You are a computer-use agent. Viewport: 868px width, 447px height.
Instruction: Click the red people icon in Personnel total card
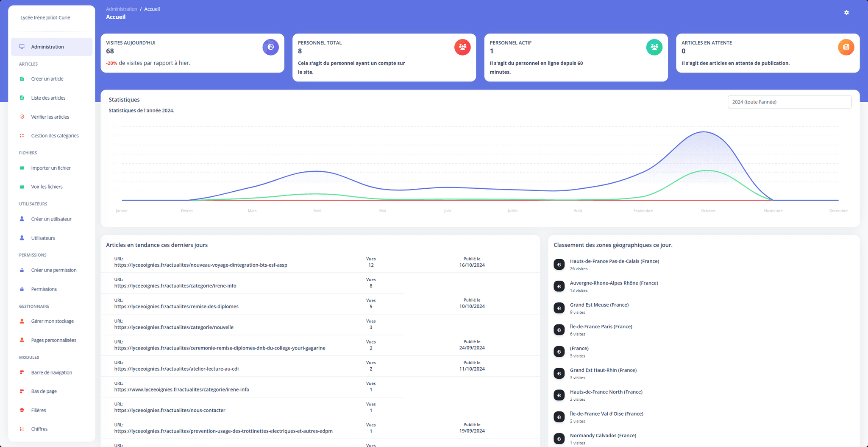coord(462,47)
